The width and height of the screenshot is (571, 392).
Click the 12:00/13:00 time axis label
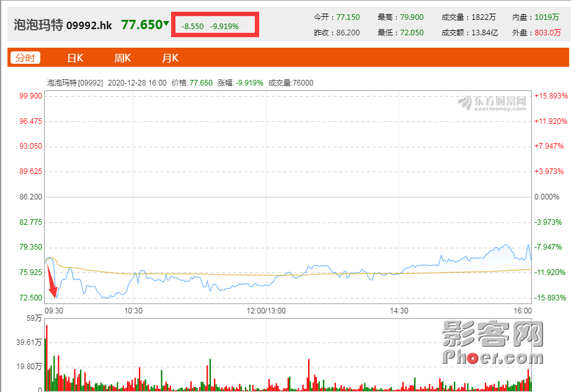point(266,311)
